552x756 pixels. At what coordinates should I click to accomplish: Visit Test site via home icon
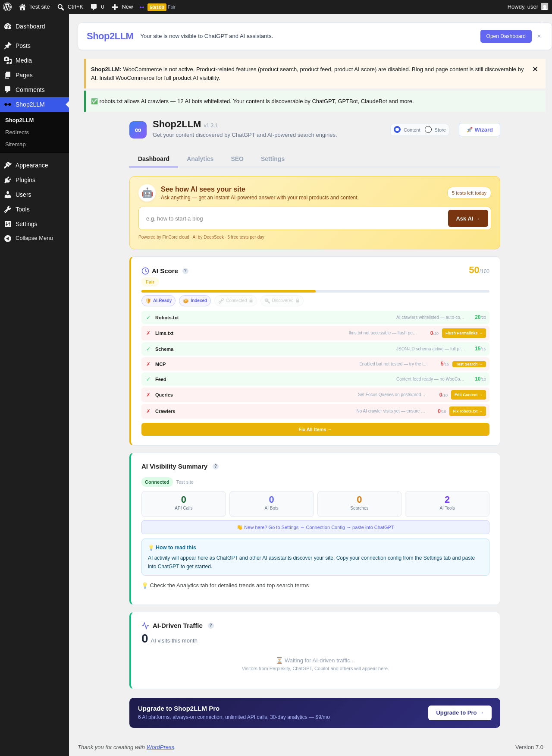tap(34, 7)
